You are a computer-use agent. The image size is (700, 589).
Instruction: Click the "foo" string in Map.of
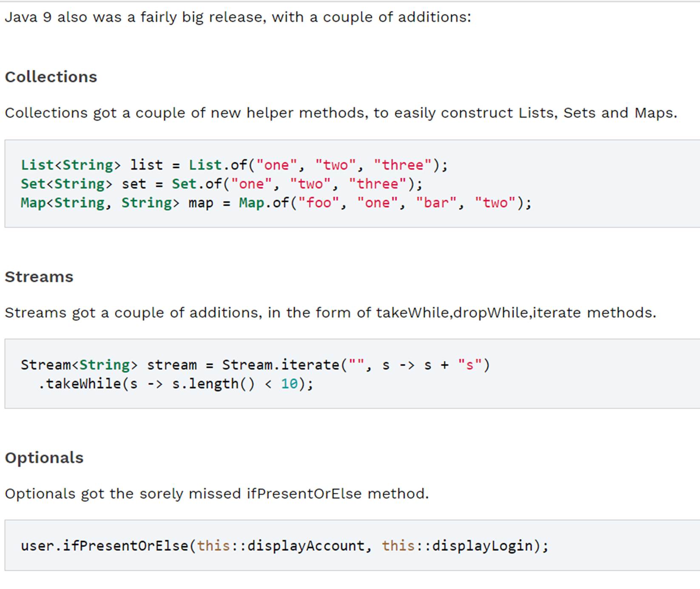(x=319, y=203)
